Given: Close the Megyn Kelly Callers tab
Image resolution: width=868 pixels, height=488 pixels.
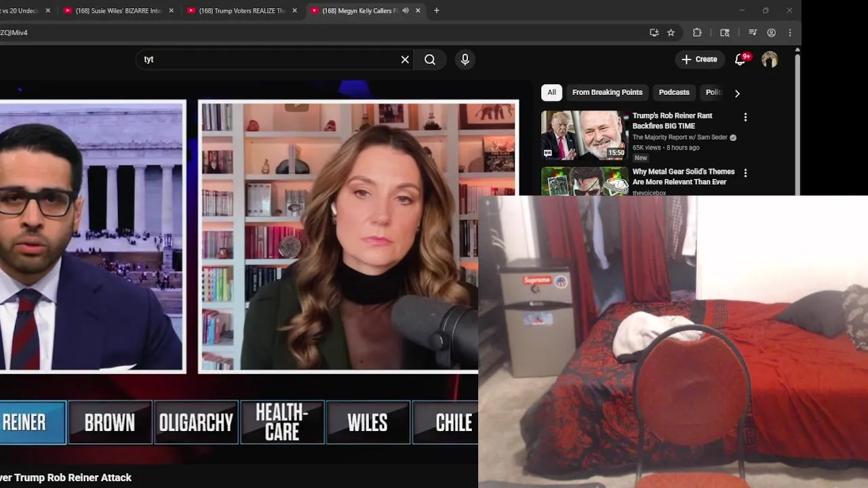Looking at the screenshot, I should click(x=418, y=11).
